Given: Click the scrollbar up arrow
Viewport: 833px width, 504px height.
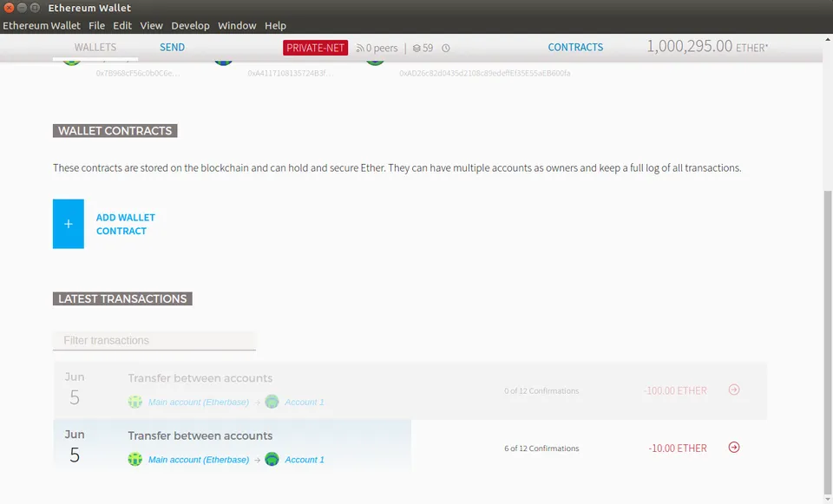Looking at the screenshot, I should [x=828, y=39].
